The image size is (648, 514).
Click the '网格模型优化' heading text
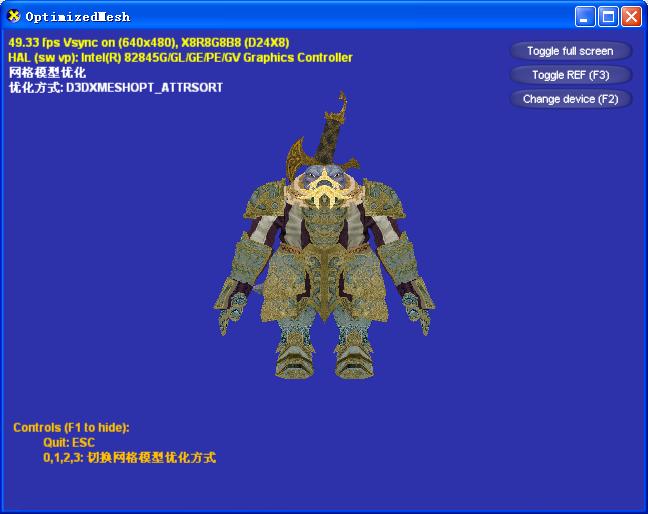(x=47, y=73)
